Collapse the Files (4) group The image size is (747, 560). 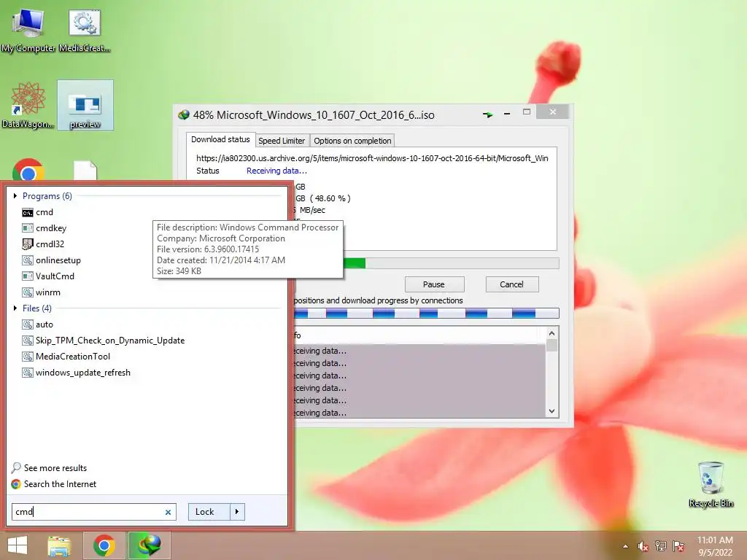[15, 308]
